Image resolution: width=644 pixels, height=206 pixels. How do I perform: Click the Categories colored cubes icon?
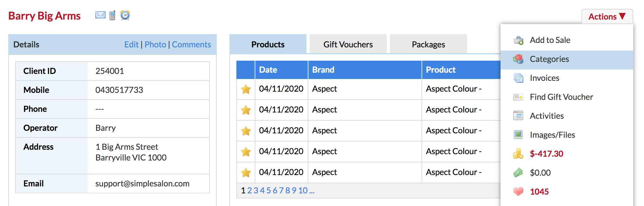518,59
